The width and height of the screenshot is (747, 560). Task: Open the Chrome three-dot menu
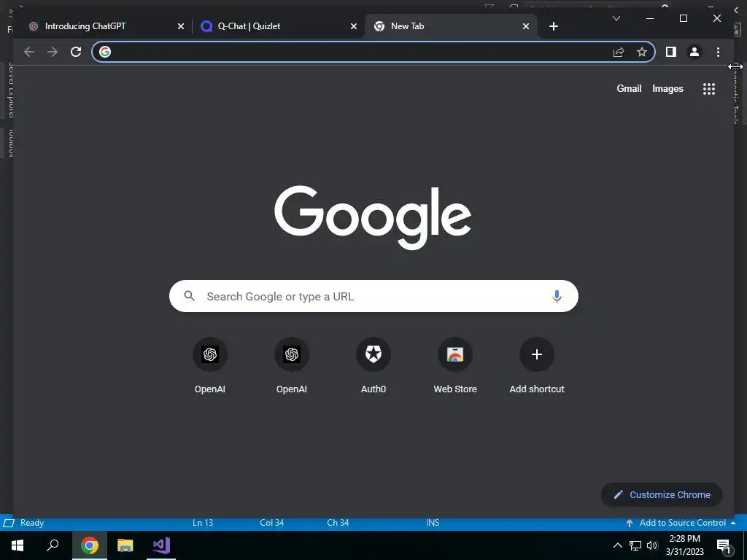718,52
